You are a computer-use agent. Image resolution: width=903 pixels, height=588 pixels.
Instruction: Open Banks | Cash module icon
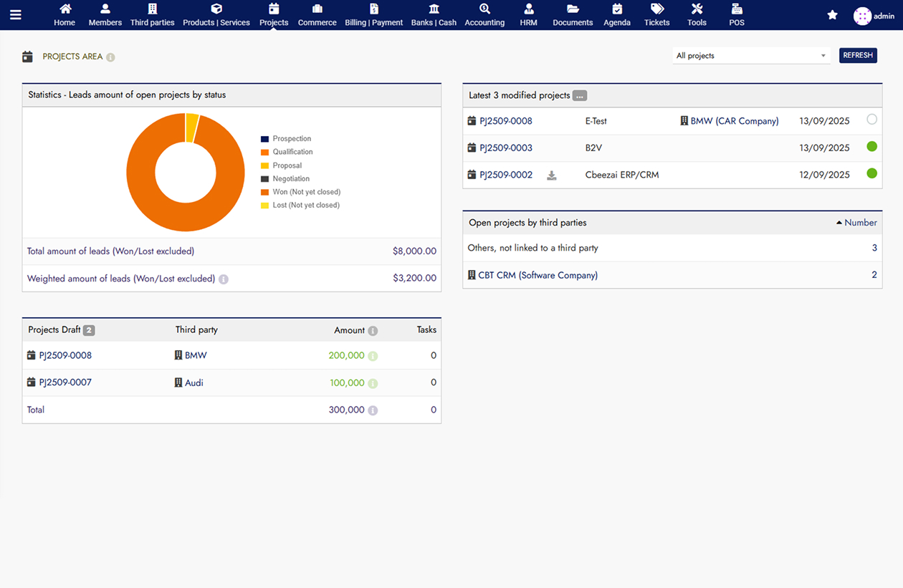click(x=434, y=9)
